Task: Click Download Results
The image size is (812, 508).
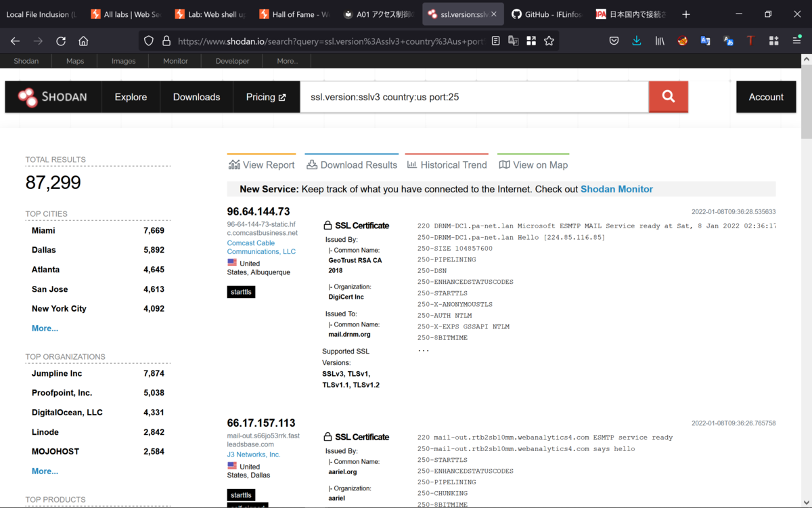Action: coord(352,165)
